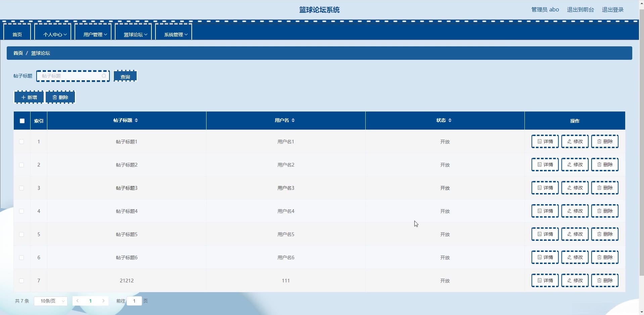Edit row 帖子标题4 with 修改
The width and height of the screenshot is (644, 315).
(575, 211)
